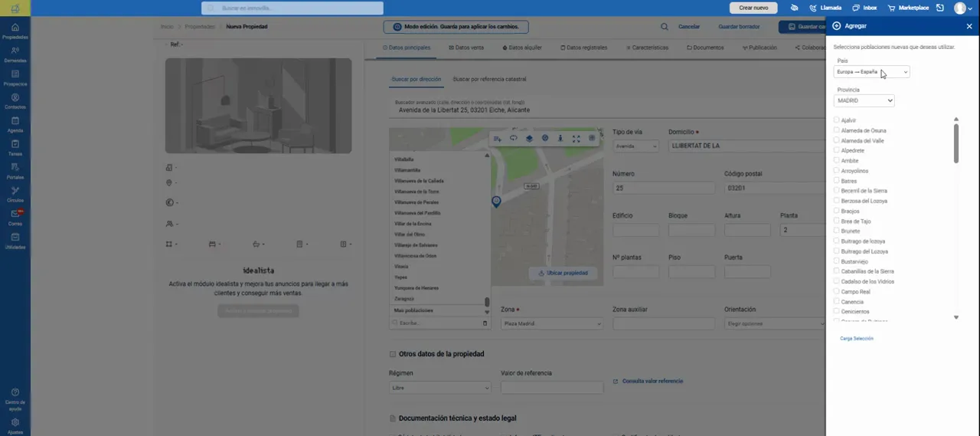Click the Buscar en Inmovilla search field

292,8
